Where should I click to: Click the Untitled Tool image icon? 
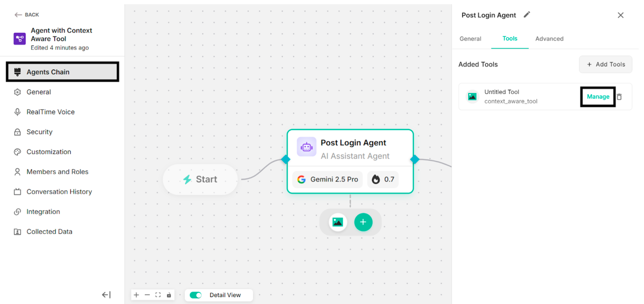(472, 97)
